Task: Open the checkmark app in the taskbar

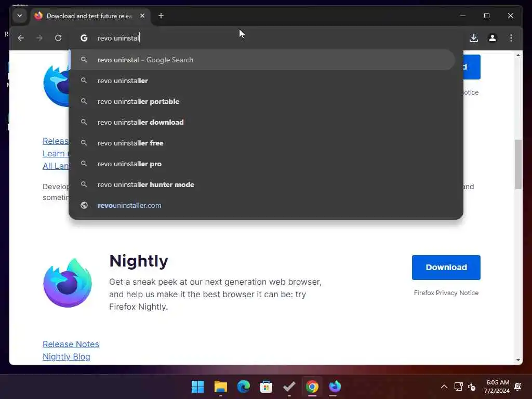Action: (x=289, y=387)
